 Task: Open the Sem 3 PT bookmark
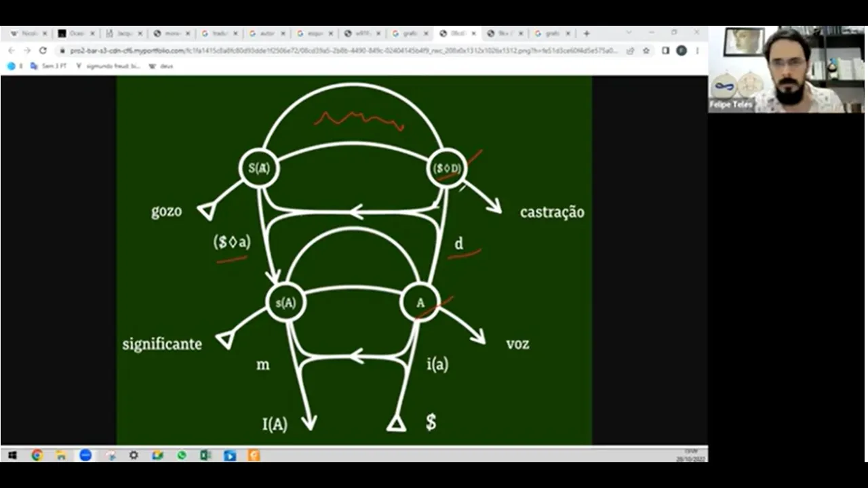[x=48, y=66]
